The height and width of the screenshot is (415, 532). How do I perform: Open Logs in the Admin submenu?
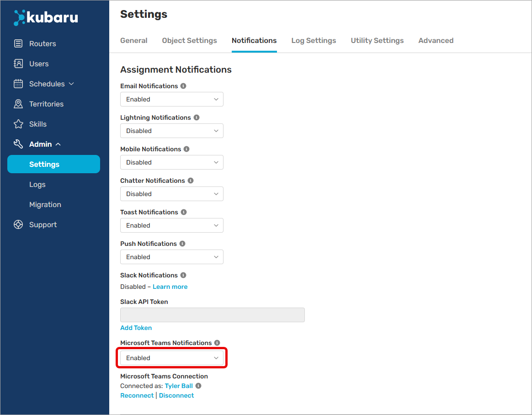click(x=37, y=185)
